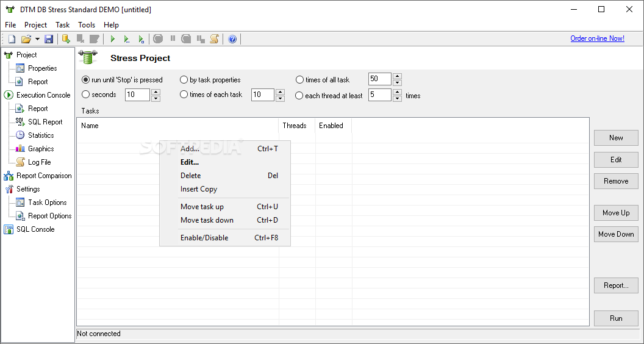This screenshot has height=344, width=644.
Task: Decrease each thread at least spinner
Action: click(397, 98)
